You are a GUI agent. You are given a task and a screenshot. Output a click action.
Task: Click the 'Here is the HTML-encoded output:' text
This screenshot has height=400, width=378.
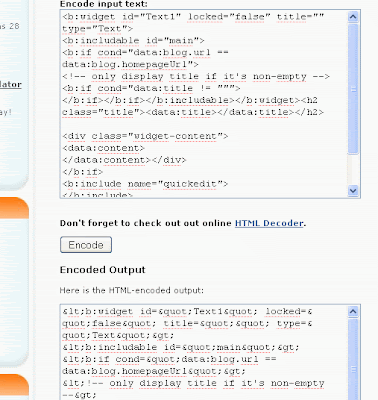pos(132,290)
